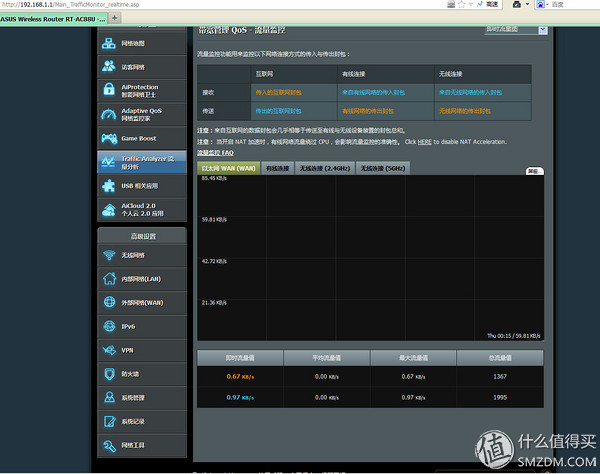
Task: Click the small white button above graph corner
Action: (x=534, y=171)
